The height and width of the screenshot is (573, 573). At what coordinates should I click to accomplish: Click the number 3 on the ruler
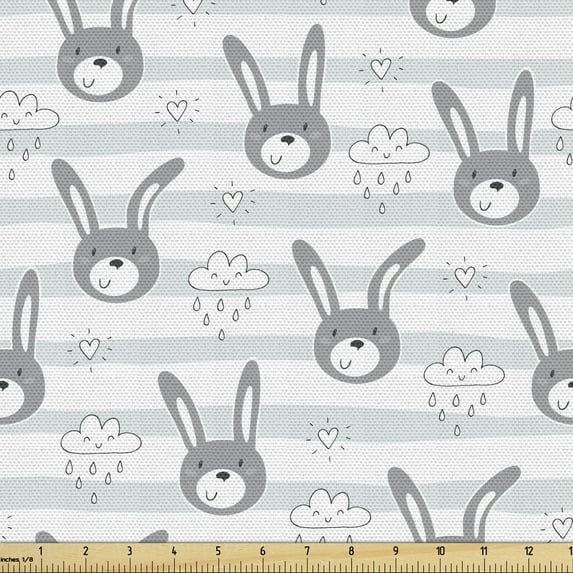tap(129, 551)
